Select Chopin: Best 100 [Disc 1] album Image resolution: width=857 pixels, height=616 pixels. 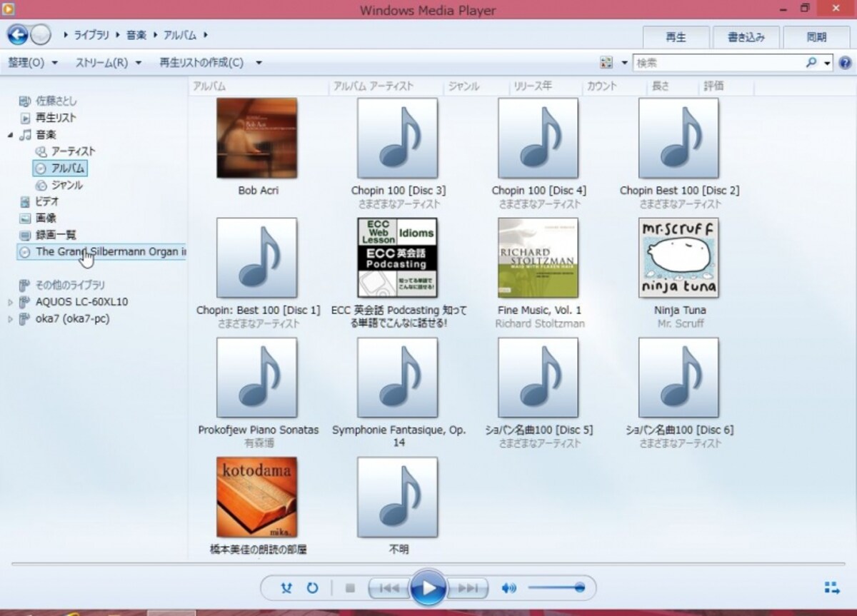(x=257, y=258)
